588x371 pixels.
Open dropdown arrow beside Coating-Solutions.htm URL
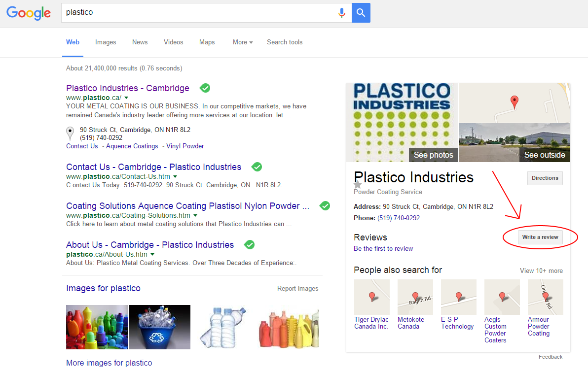click(195, 216)
